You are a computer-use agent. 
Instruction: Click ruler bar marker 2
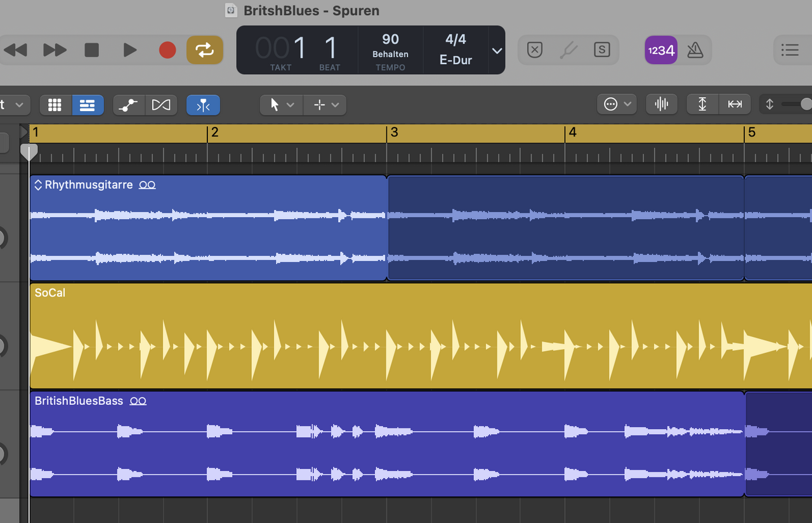215,133
